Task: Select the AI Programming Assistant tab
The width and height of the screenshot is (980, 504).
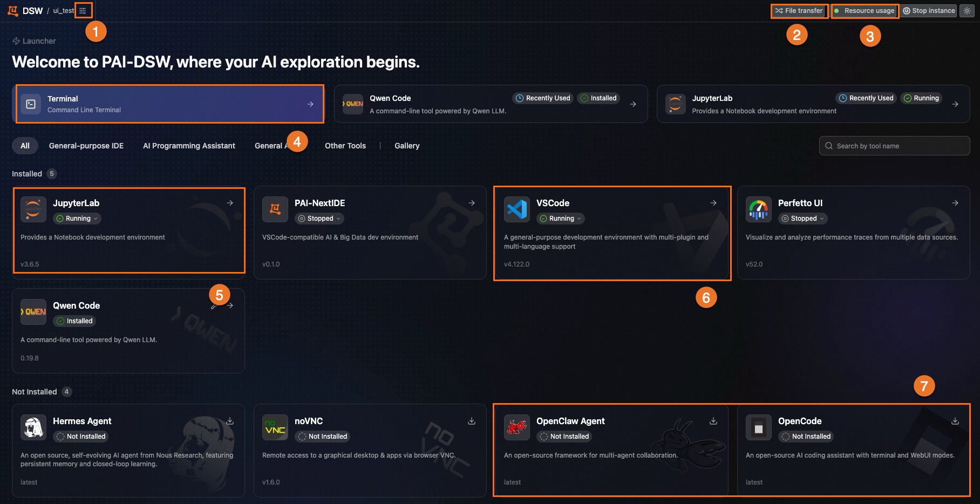Action: coord(189,146)
